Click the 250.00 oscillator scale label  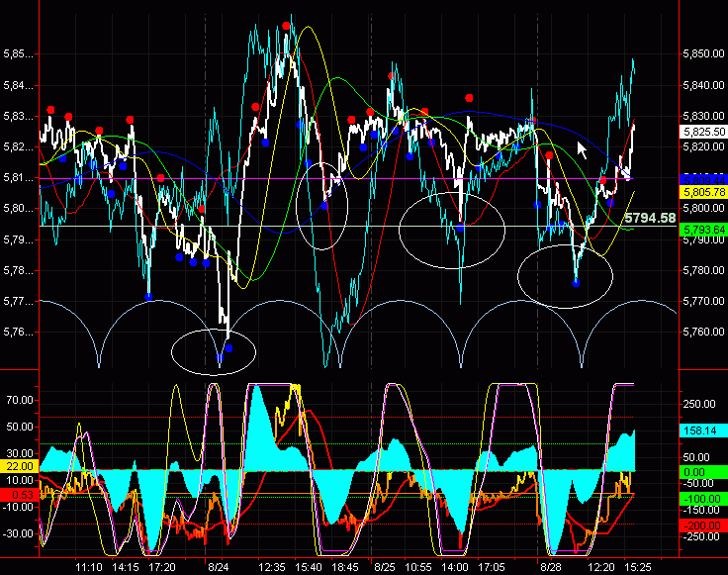tap(699, 404)
